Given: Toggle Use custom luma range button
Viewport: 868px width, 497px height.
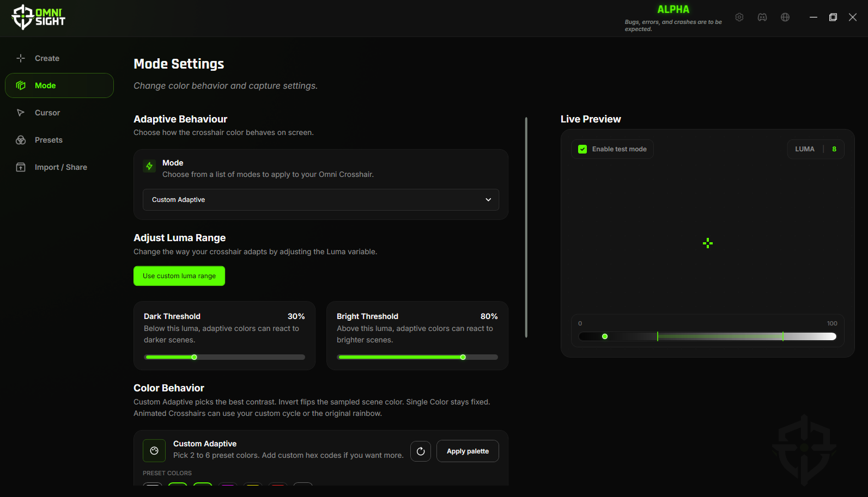Looking at the screenshot, I should [179, 276].
